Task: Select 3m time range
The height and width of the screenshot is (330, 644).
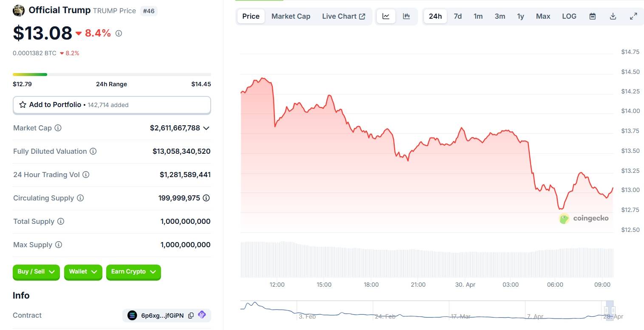Action: 500,16
